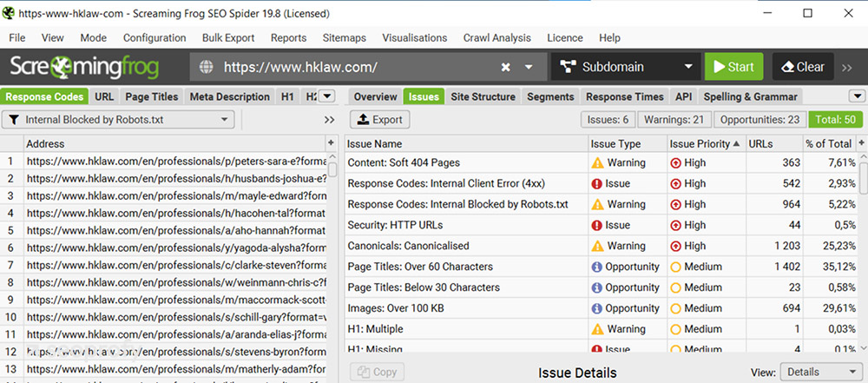The width and height of the screenshot is (868, 383).
Task: Switch to Spelling & Grammar tab
Action: [x=751, y=96]
